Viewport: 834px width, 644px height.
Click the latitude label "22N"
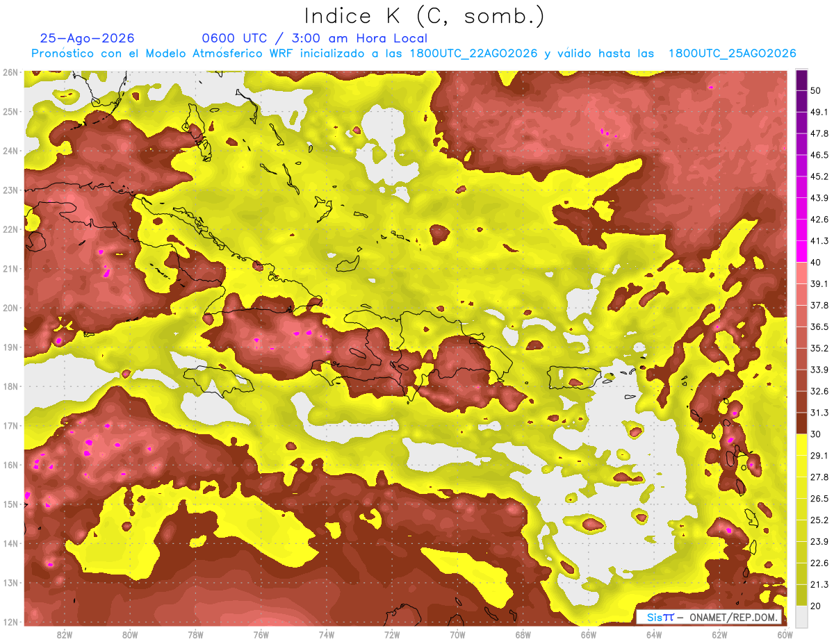(x=10, y=229)
